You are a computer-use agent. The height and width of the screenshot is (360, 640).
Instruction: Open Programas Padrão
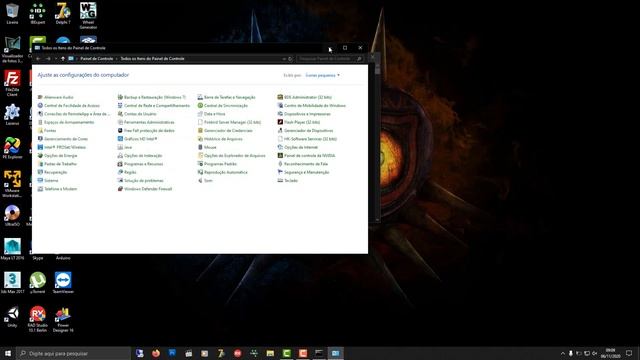pos(217,164)
